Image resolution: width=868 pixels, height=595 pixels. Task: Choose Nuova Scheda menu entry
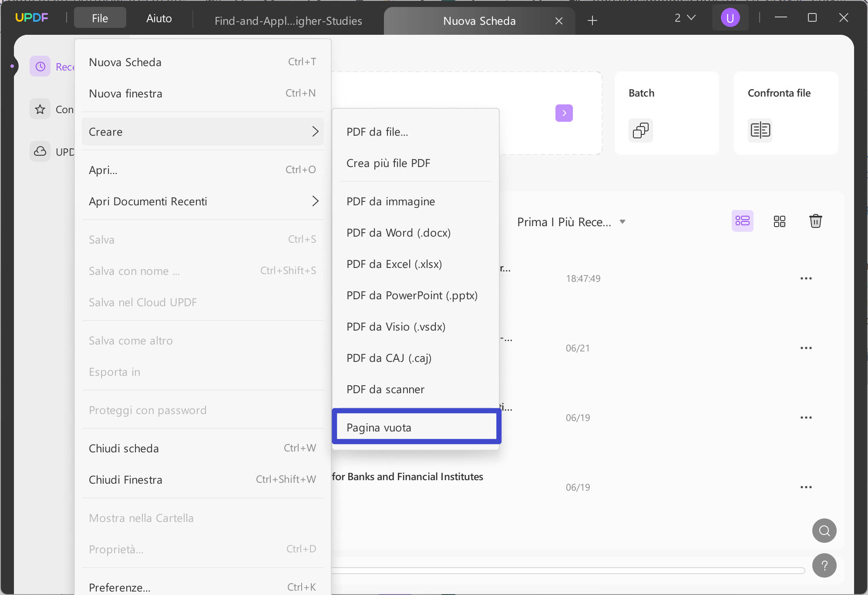click(x=203, y=62)
